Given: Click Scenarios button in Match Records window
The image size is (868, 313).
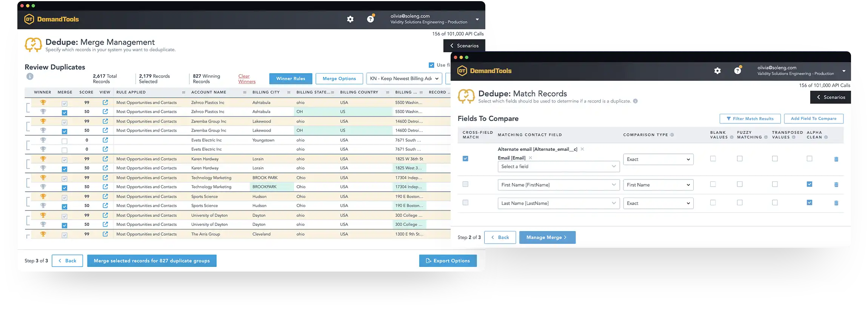Looking at the screenshot, I should coord(830,97).
